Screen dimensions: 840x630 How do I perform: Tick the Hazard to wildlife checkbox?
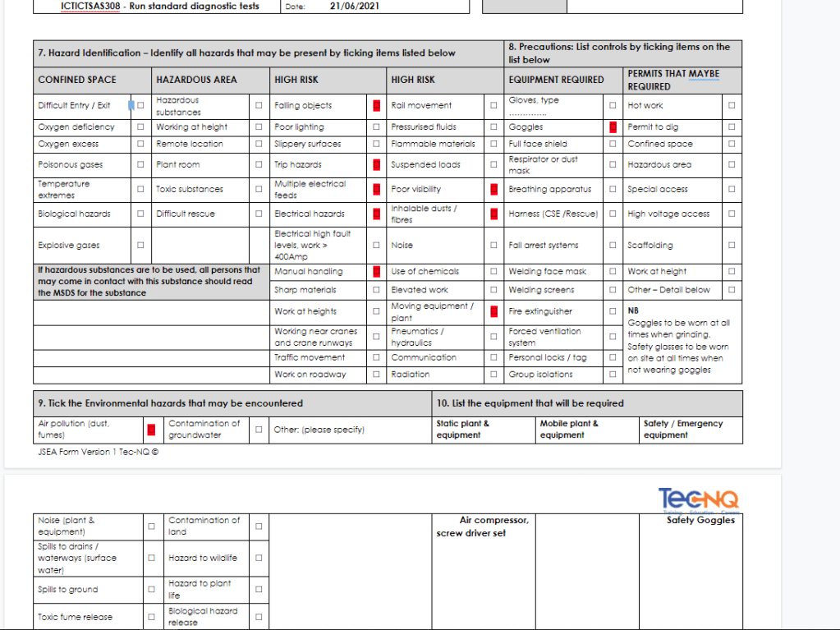tap(259, 558)
